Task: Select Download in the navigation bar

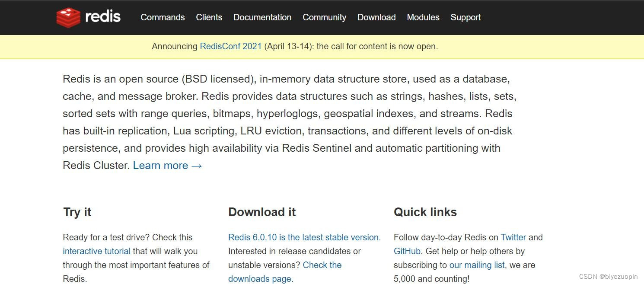Action: [376, 17]
